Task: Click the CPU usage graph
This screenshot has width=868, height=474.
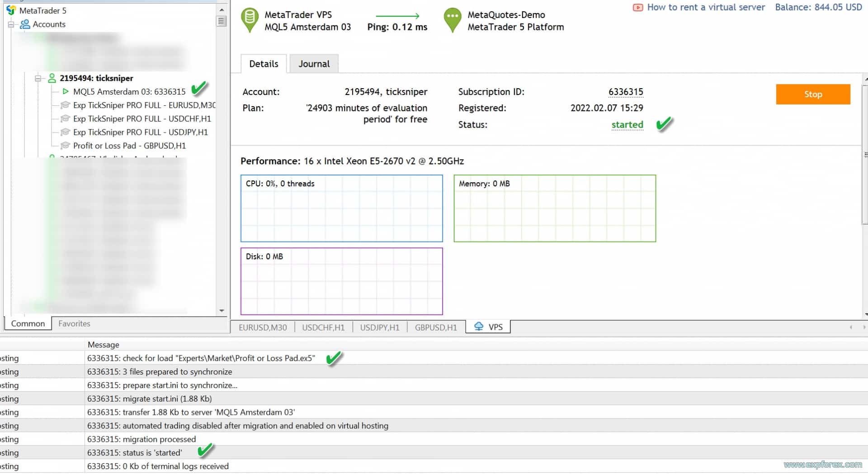Action: coord(341,208)
